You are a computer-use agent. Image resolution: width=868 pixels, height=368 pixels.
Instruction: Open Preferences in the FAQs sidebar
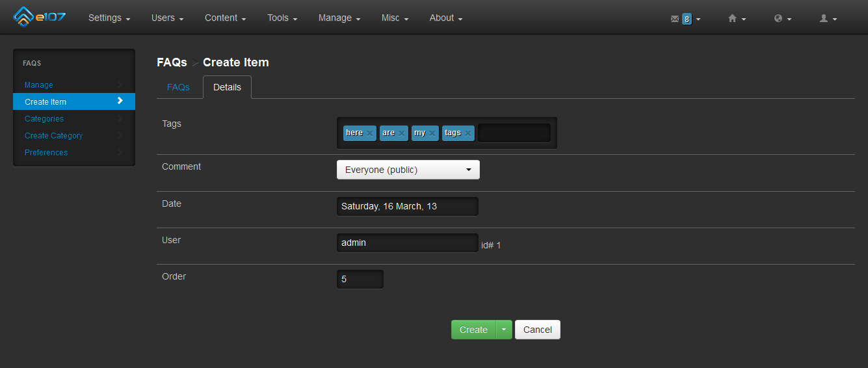coord(46,153)
